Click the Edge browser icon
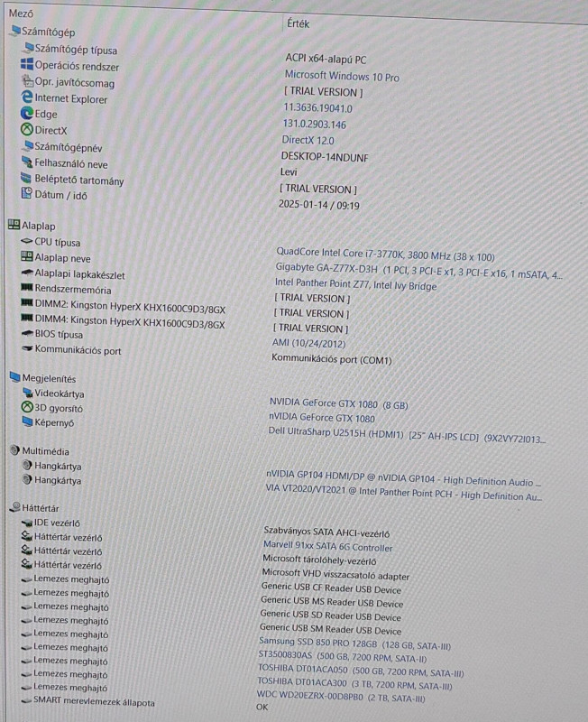Image resolution: width=588 pixels, height=722 pixels. [27, 114]
